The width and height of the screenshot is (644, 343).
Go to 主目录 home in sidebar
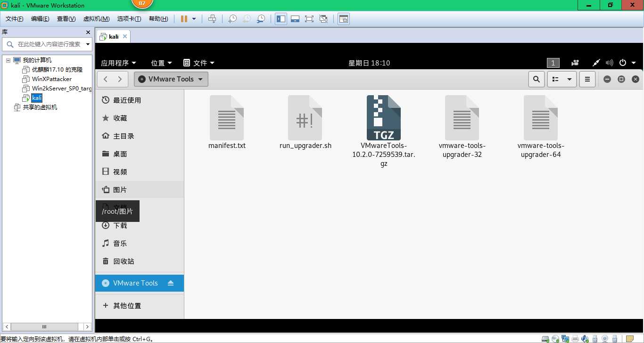point(140,136)
